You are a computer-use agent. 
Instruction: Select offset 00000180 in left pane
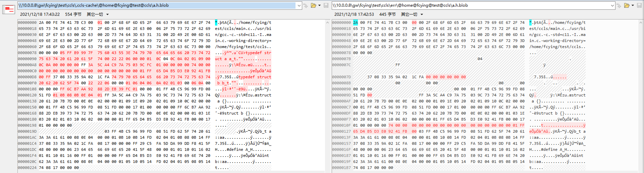(27, 119)
